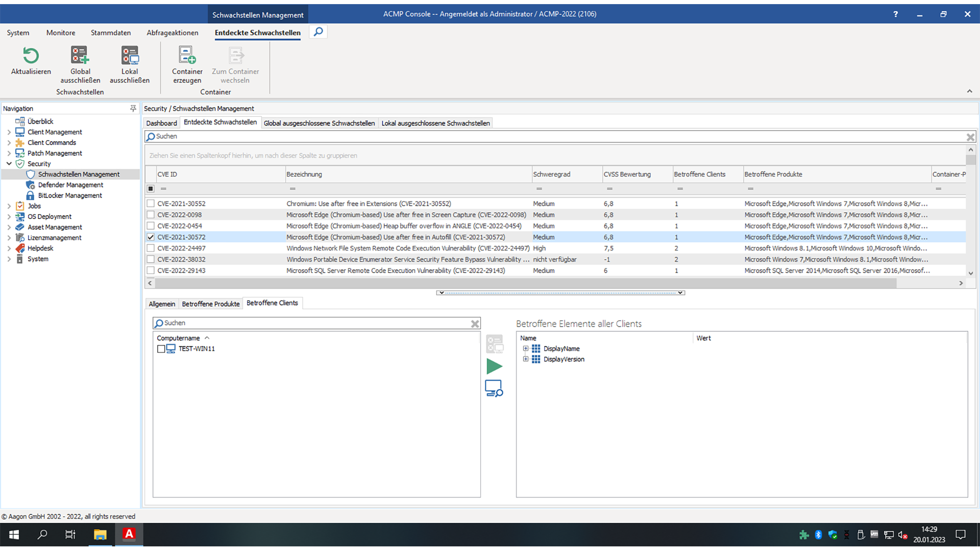This screenshot has height=551, width=980.
Task: Switch to the Allgemein detail tab
Action: (x=162, y=304)
